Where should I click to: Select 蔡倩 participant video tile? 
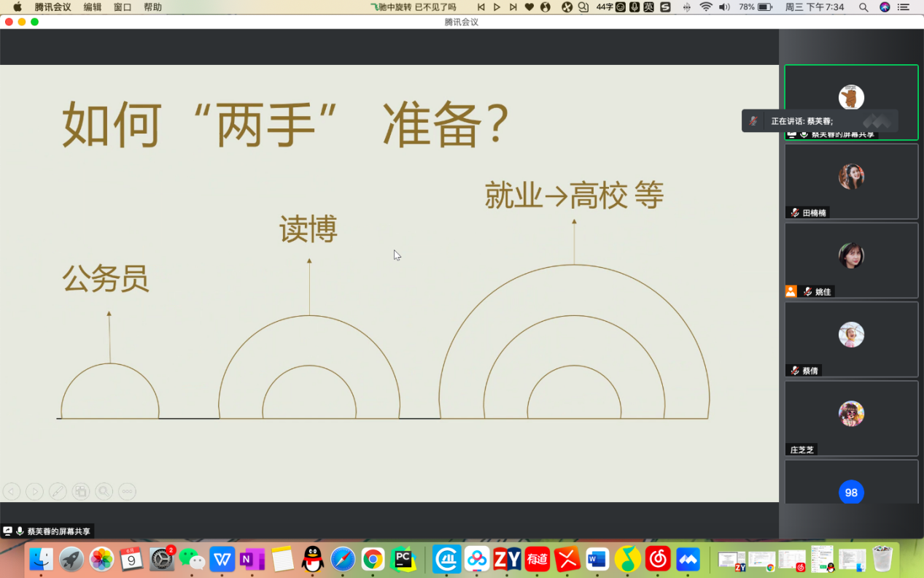pyautogui.click(x=851, y=339)
